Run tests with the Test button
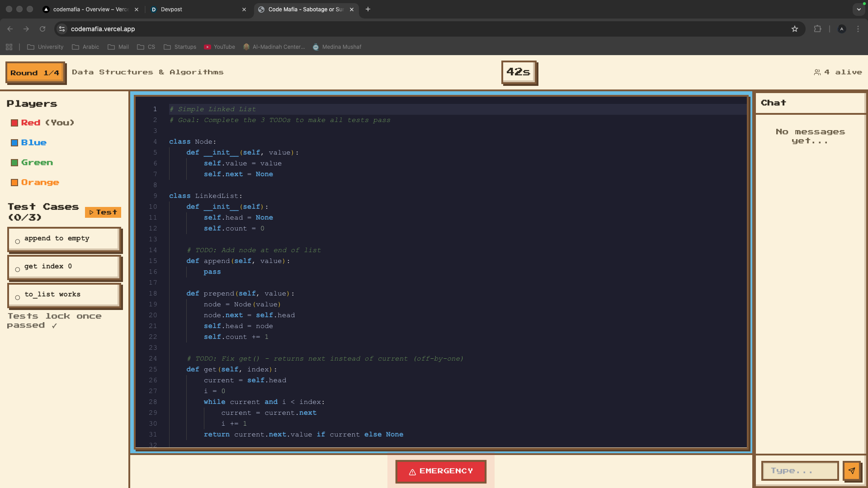Screen dimensions: 868x488 (x=103, y=212)
